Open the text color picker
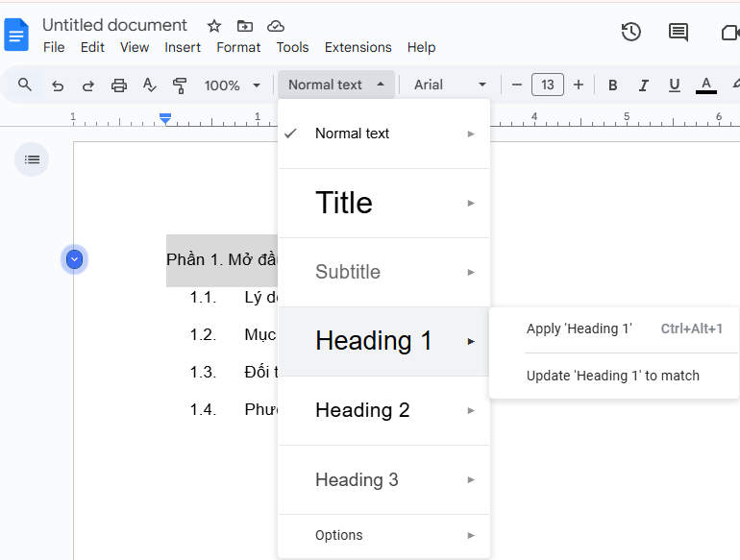 click(706, 85)
